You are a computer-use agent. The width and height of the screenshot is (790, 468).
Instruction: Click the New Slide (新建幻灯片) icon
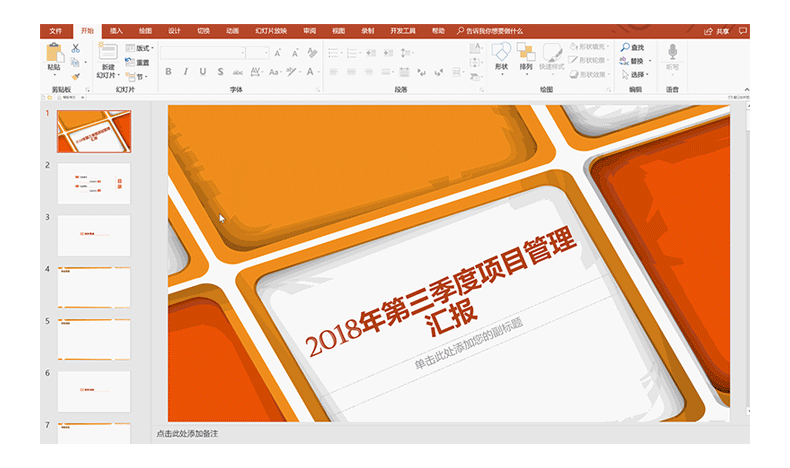point(108,52)
